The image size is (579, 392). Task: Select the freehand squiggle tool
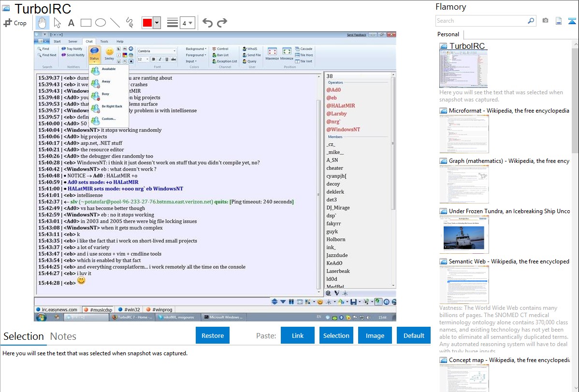[x=130, y=23]
